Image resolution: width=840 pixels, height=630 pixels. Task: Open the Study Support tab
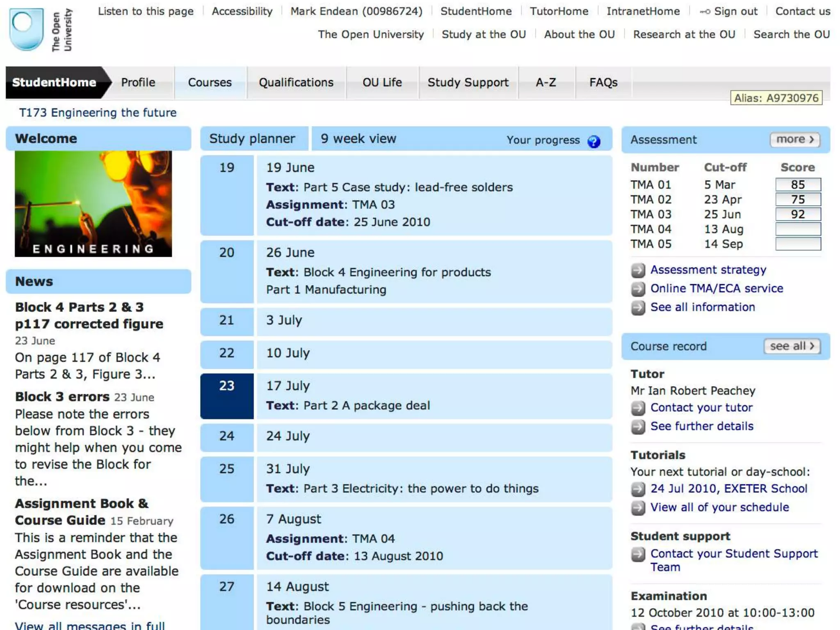point(468,82)
